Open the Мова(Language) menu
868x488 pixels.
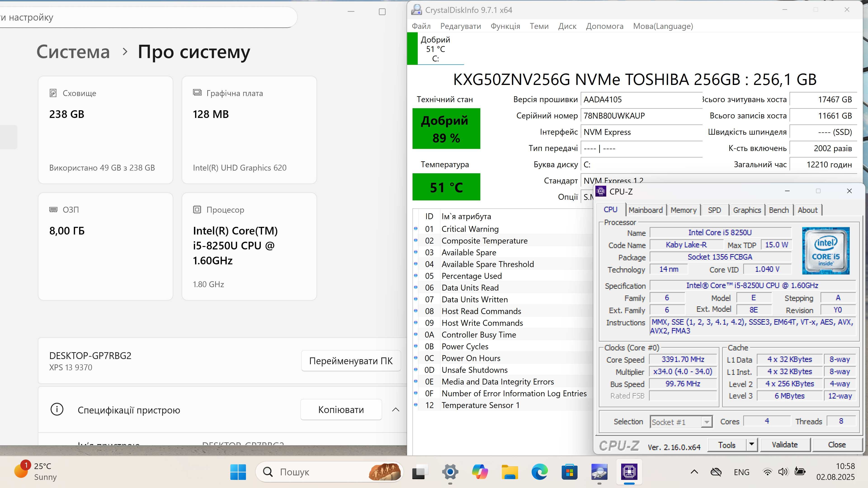click(663, 26)
